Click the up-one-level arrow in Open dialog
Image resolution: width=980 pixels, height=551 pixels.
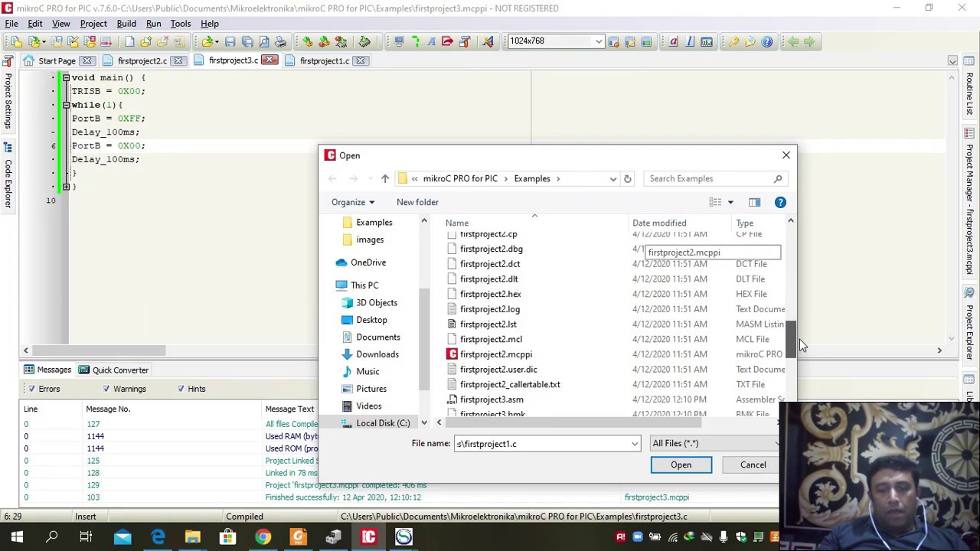pyautogui.click(x=385, y=178)
